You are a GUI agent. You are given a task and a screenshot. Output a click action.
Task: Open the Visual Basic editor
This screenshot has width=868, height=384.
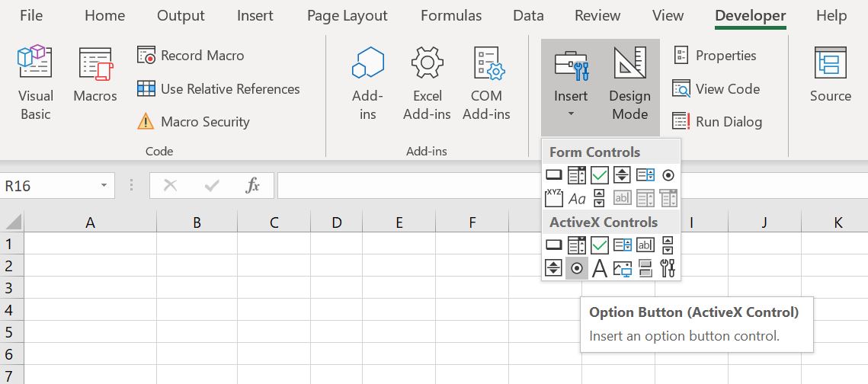(x=35, y=83)
